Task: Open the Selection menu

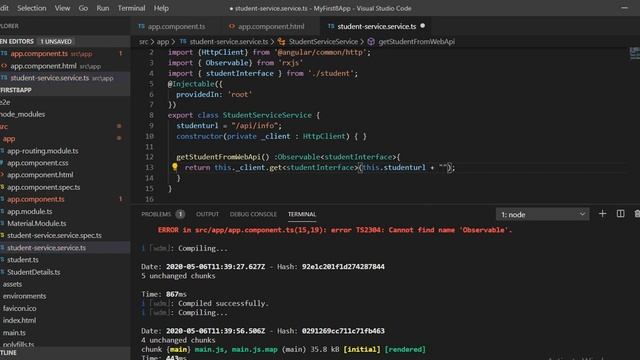Action: (x=31, y=8)
